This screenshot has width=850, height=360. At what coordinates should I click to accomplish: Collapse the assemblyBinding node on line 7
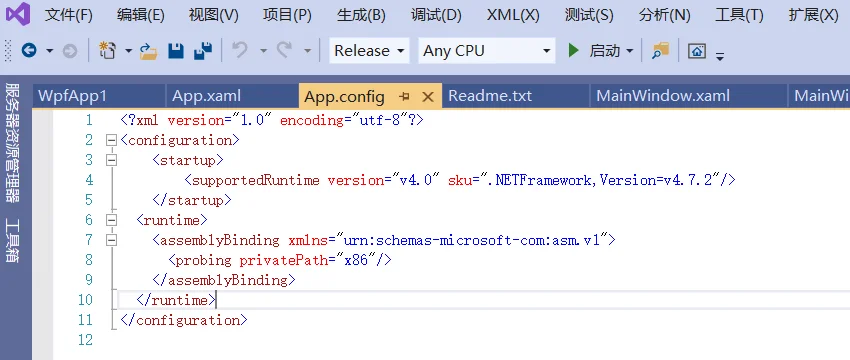click(111, 240)
